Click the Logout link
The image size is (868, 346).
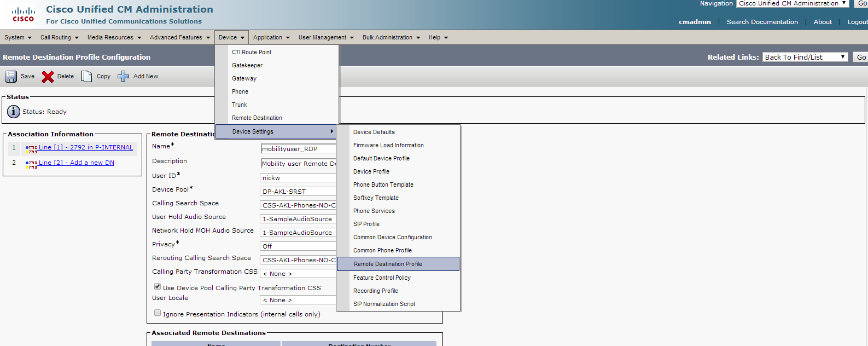click(858, 22)
